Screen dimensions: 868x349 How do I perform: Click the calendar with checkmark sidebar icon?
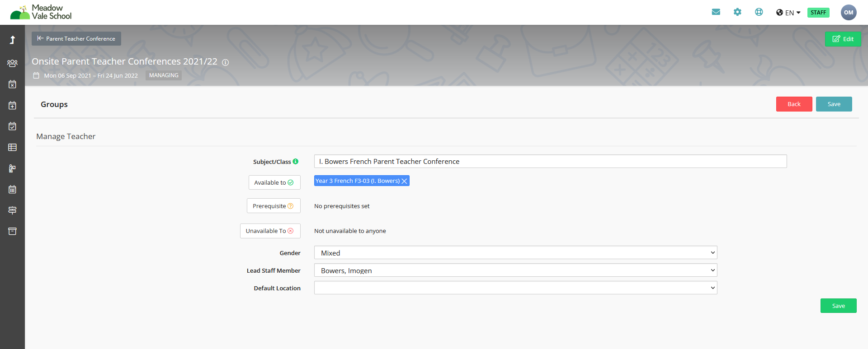(x=12, y=126)
